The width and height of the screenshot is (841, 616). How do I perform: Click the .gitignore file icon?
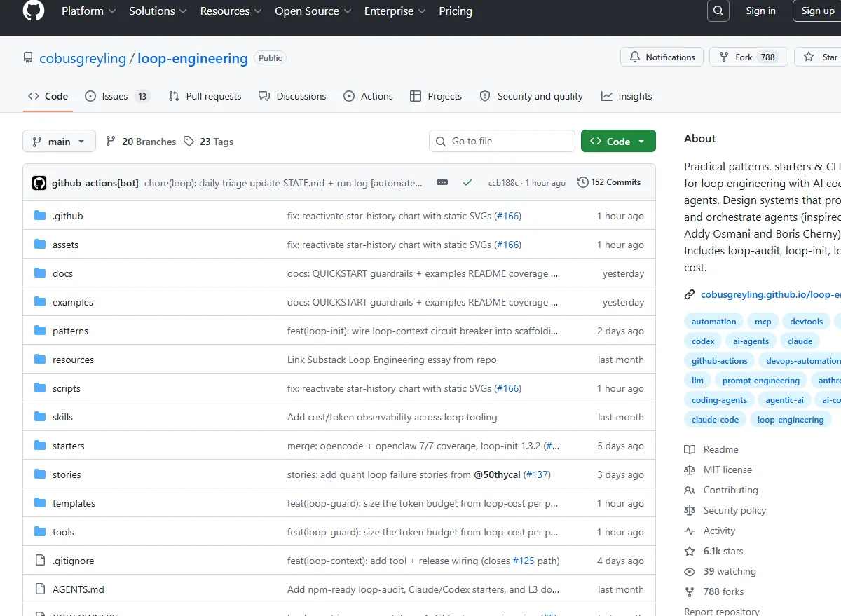tap(40, 561)
